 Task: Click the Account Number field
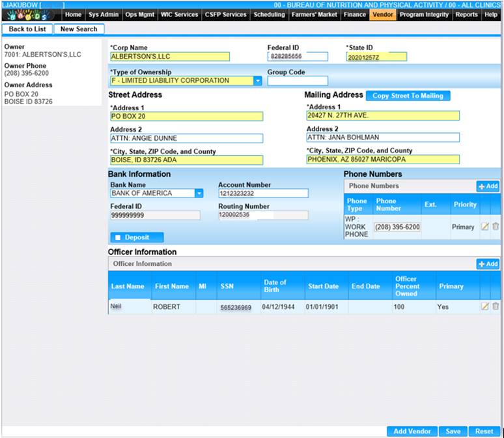[263, 194]
